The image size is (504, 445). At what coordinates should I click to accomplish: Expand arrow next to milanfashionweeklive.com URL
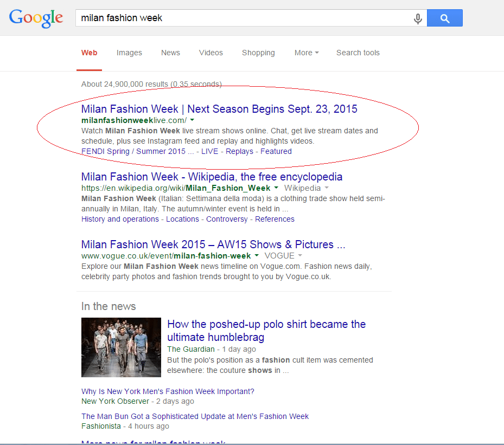click(192, 120)
